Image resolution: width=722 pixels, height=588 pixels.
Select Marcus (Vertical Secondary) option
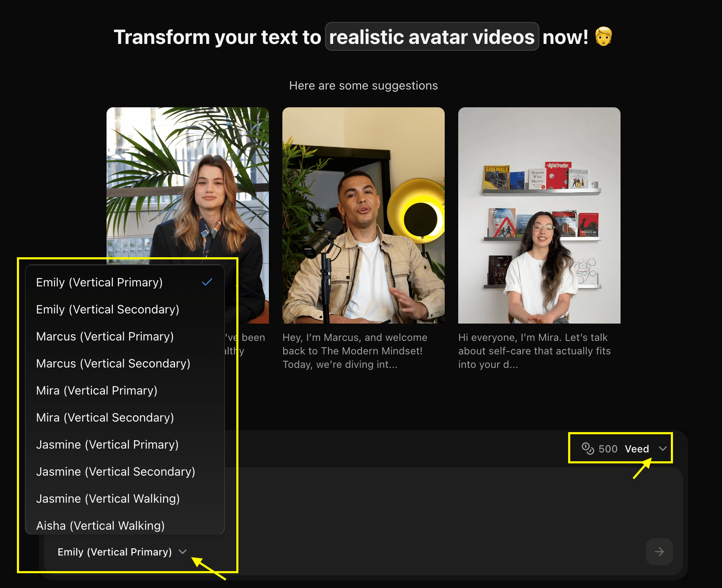[x=125, y=363]
